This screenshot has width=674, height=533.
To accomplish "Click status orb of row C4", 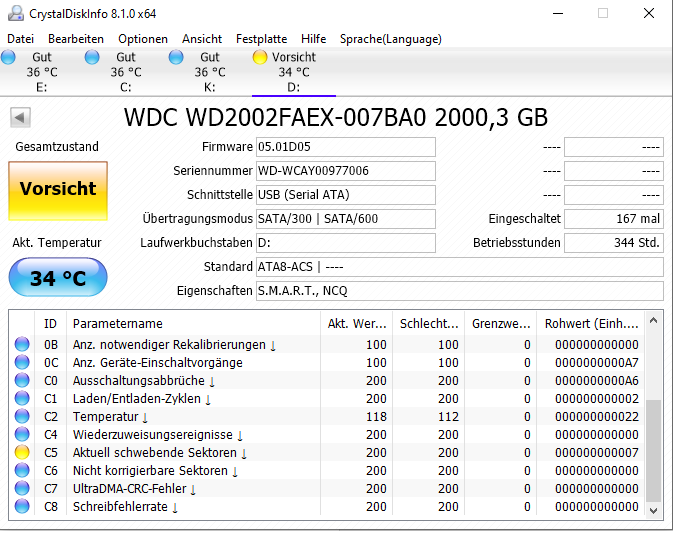I will (x=22, y=435).
